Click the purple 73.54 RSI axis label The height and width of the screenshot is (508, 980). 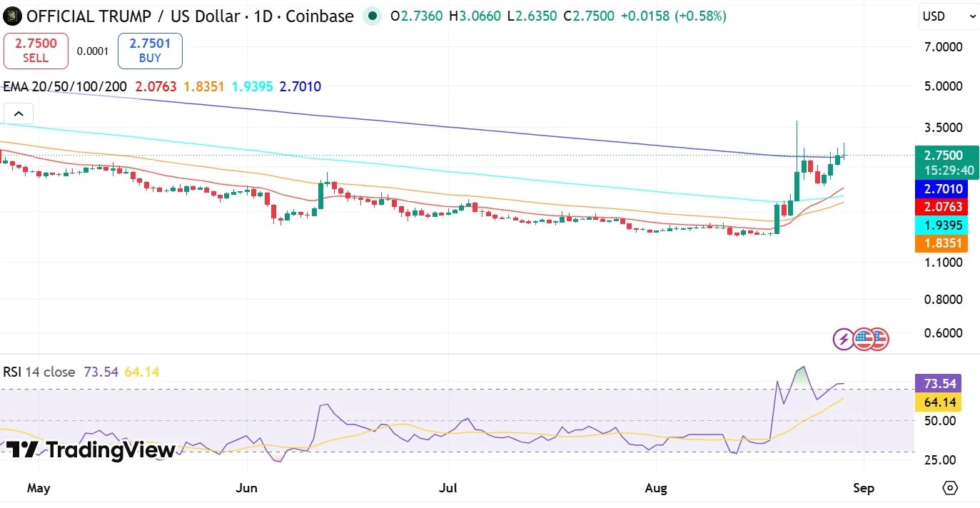click(939, 384)
